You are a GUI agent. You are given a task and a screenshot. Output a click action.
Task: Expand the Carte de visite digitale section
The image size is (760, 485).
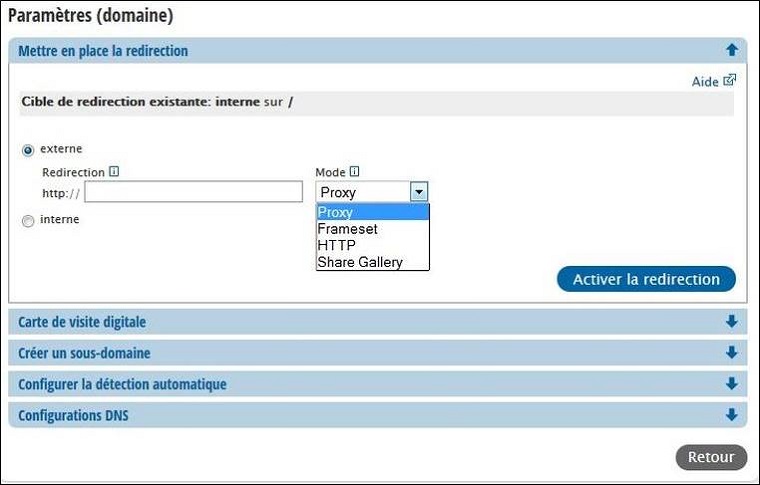click(x=378, y=322)
